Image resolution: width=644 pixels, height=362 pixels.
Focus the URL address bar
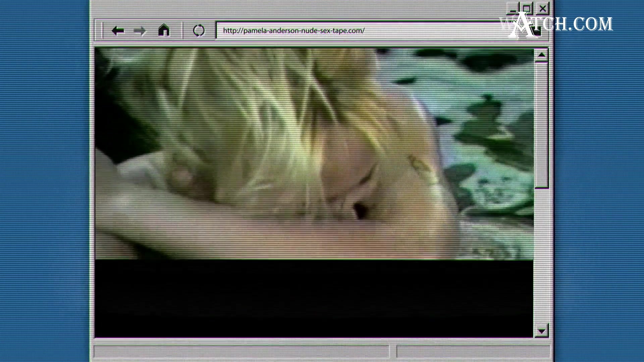coord(335,31)
